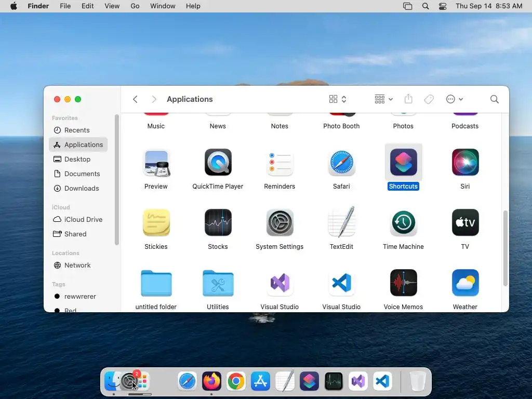Open Spotlight search in the menu bar
The height and width of the screenshot is (399, 532).
[x=425, y=6]
